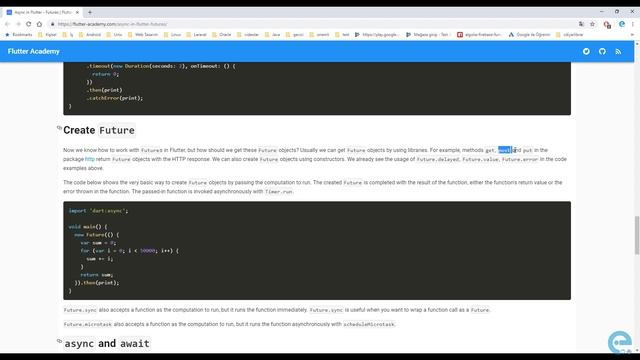The height and width of the screenshot is (360, 640).
Task: Open the Bookmarks star item in bookmarks bar
Action: click(x=19, y=35)
